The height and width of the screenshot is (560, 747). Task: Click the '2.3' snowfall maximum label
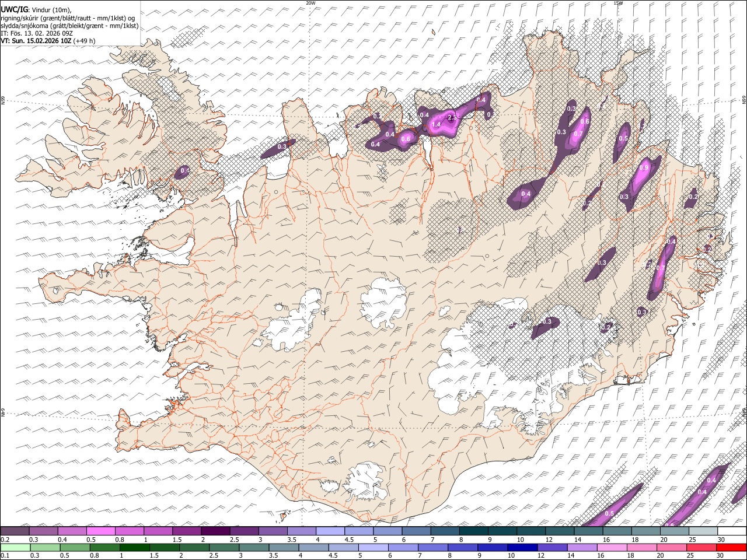pos(452,118)
